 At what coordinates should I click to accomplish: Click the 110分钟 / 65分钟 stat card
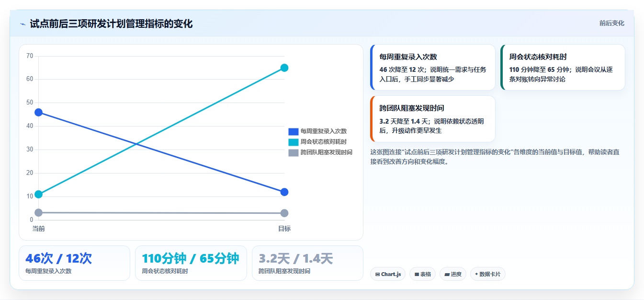pos(191,263)
